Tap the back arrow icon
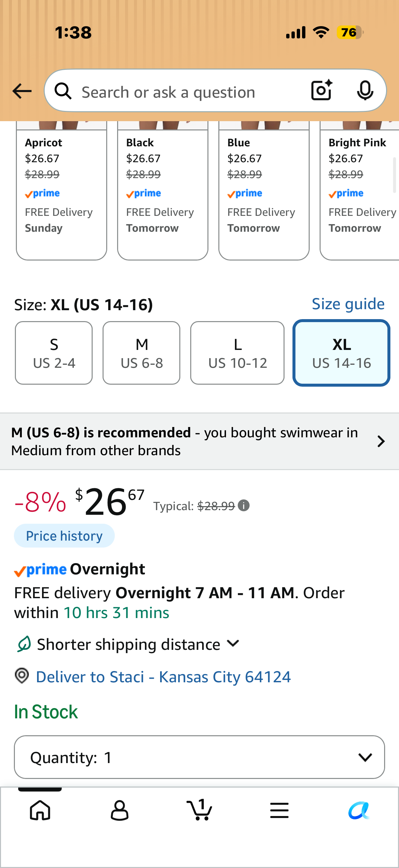 coord(22,91)
